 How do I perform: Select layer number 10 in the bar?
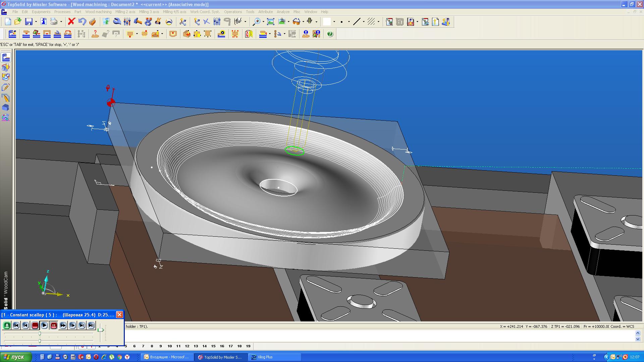click(x=169, y=346)
